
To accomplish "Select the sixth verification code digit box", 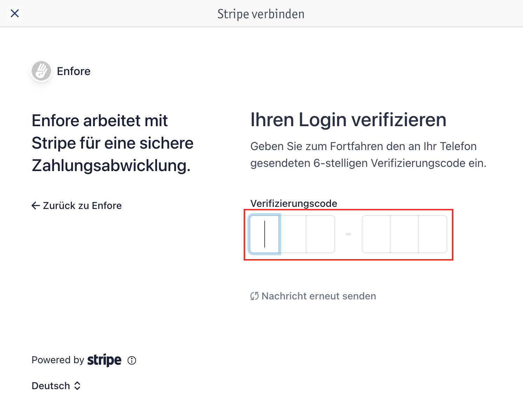I will 433,234.
